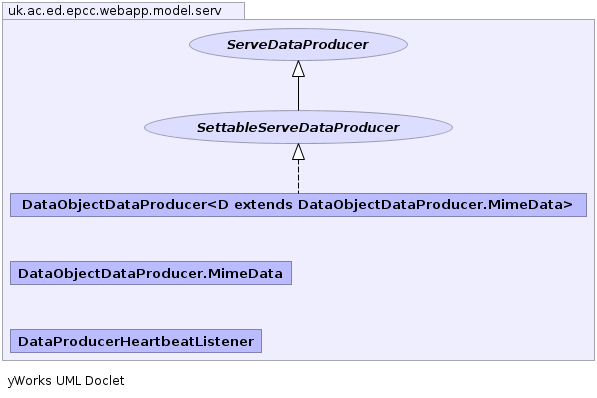The width and height of the screenshot is (597, 398).
Task: Click the word 'Doclet' in the footer
Action: click(x=105, y=380)
